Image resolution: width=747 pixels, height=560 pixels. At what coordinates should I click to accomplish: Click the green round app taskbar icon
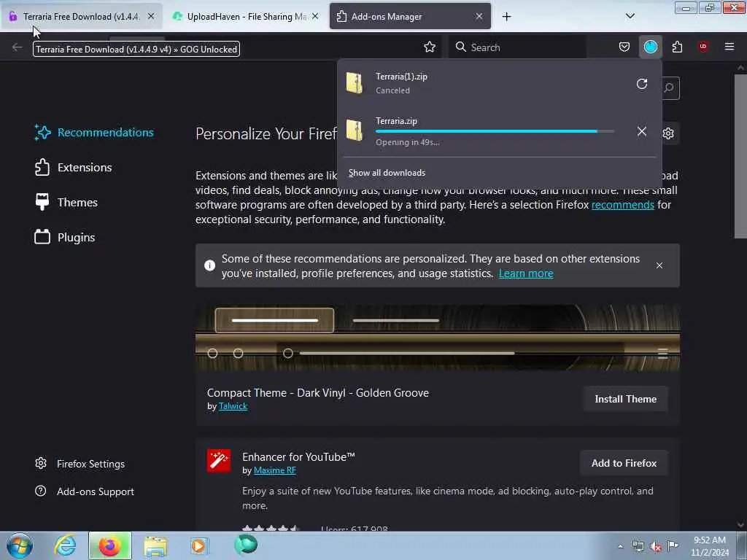tap(245, 545)
